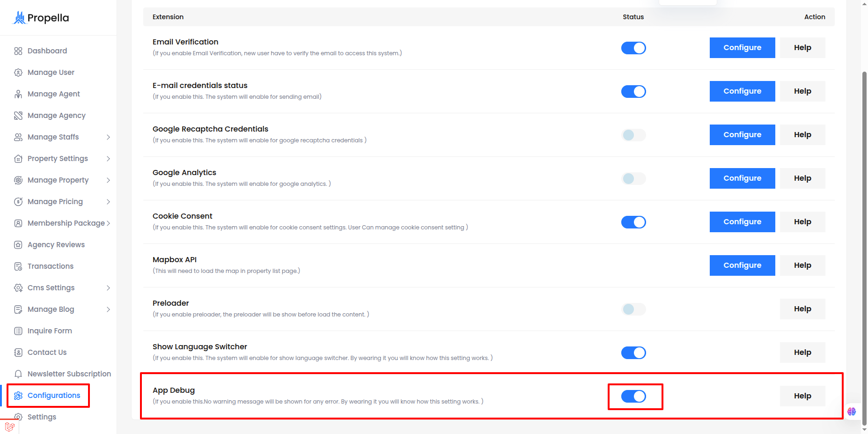Disable the Email Verification toggle
Image resolution: width=868 pixels, height=434 pixels.
(633, 48)
